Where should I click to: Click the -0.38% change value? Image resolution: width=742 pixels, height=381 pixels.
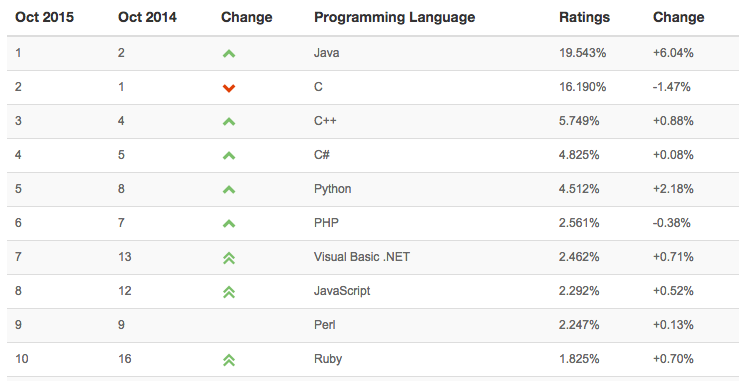coord(672,222)
